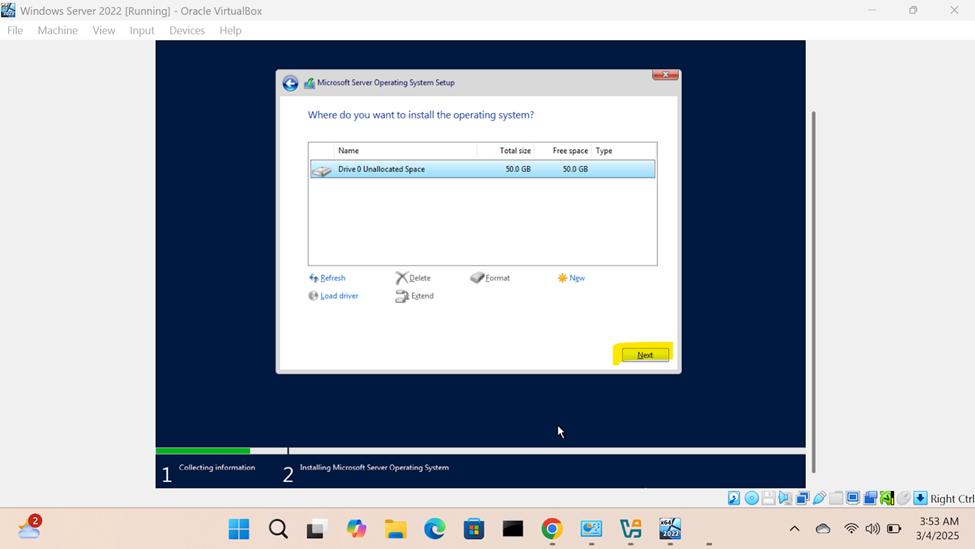Click the CPU execution status icon
The width and height of the screenshot is (975, 549).
pos(887,498)
